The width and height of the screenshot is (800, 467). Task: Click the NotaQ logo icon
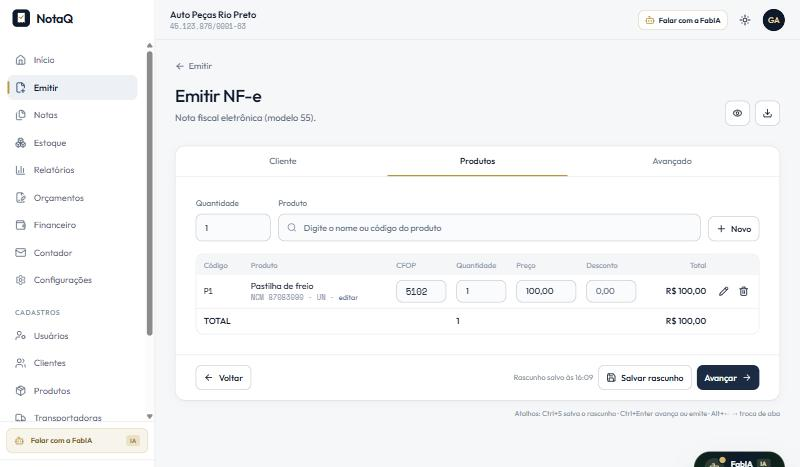point(21,18)
